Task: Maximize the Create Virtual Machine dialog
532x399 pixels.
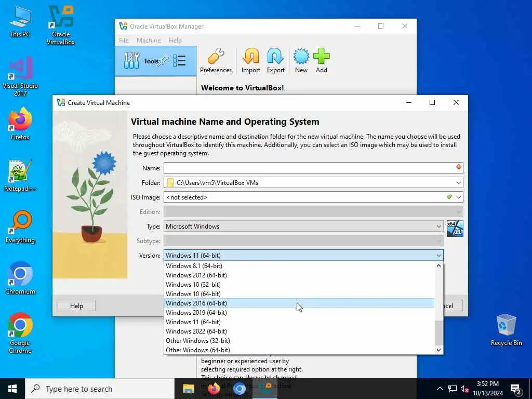Action: (x=432, y=102)
